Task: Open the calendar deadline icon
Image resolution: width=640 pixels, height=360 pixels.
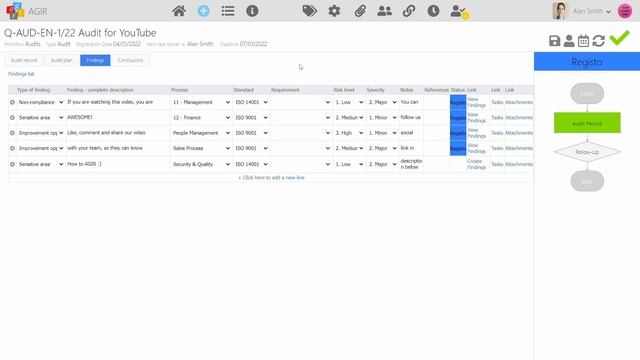Action: [583, 41]
